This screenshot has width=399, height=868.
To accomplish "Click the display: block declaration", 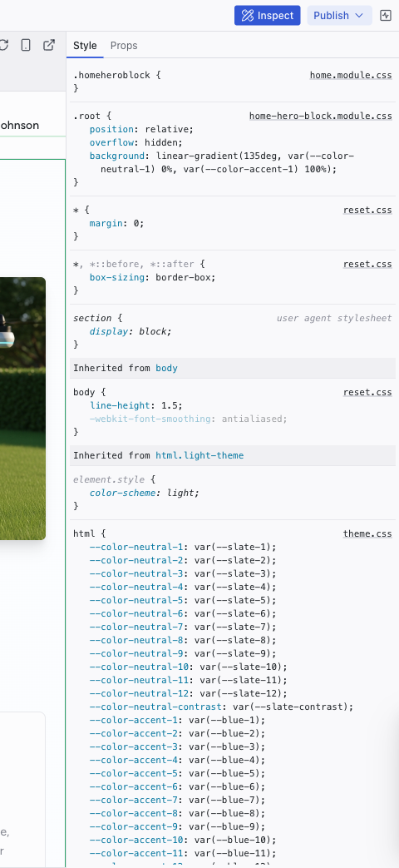I will 131,331.
